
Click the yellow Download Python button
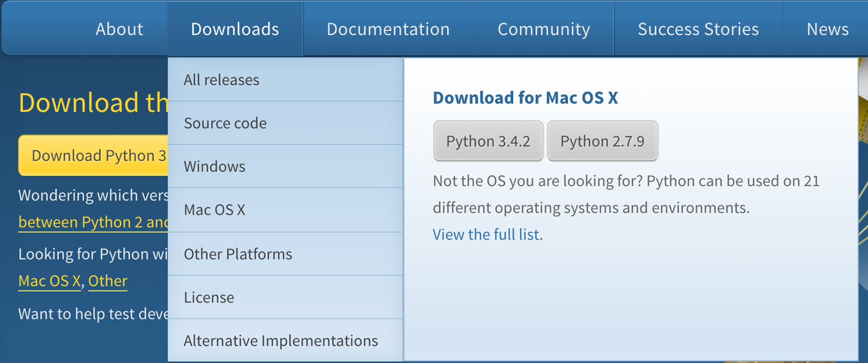pyautogui.click(x=93, y=155)
